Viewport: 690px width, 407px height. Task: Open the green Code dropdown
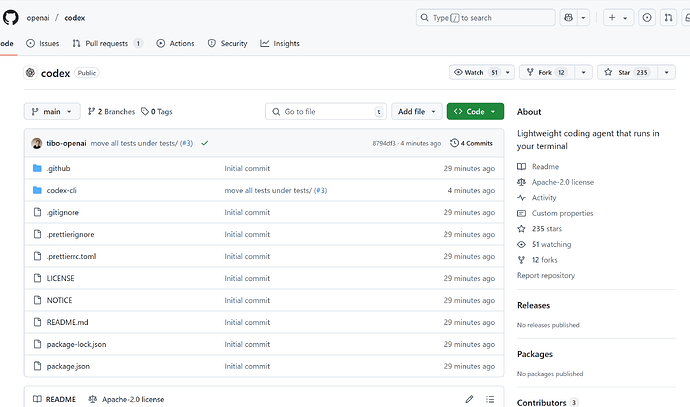point(475,112)
